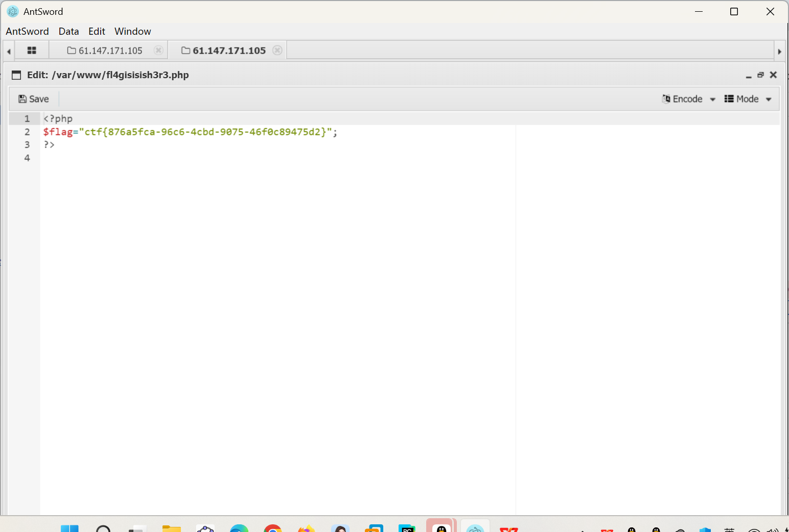Click the AntSword logo in title bar
Viewport: 789px width, 532px height.
coord(13,11)
